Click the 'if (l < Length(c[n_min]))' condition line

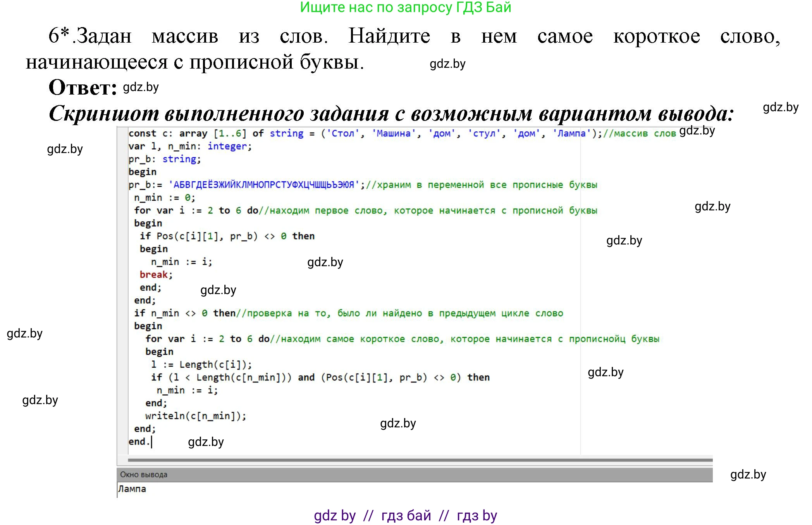[x=320, y=377]
